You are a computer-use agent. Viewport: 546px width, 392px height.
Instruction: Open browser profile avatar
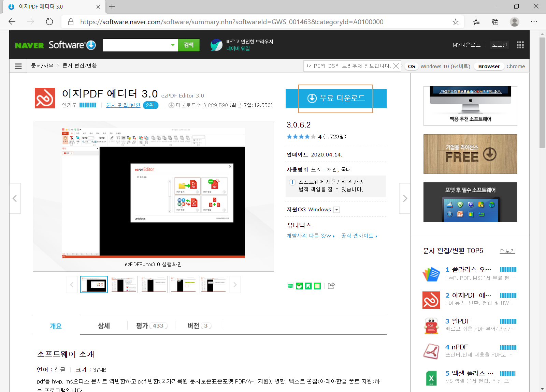tap(515, 22)
